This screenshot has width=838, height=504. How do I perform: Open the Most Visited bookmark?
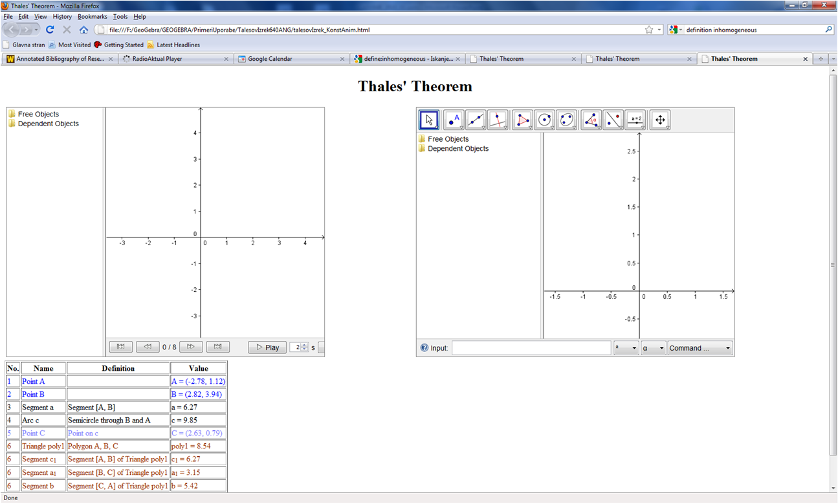click(x=74, y=45)
